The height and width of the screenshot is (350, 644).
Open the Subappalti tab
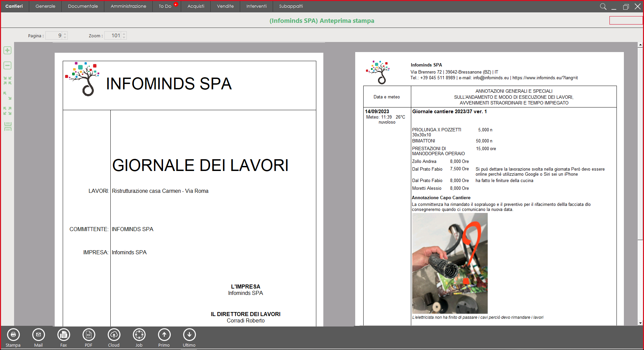(x=291, y=6)
